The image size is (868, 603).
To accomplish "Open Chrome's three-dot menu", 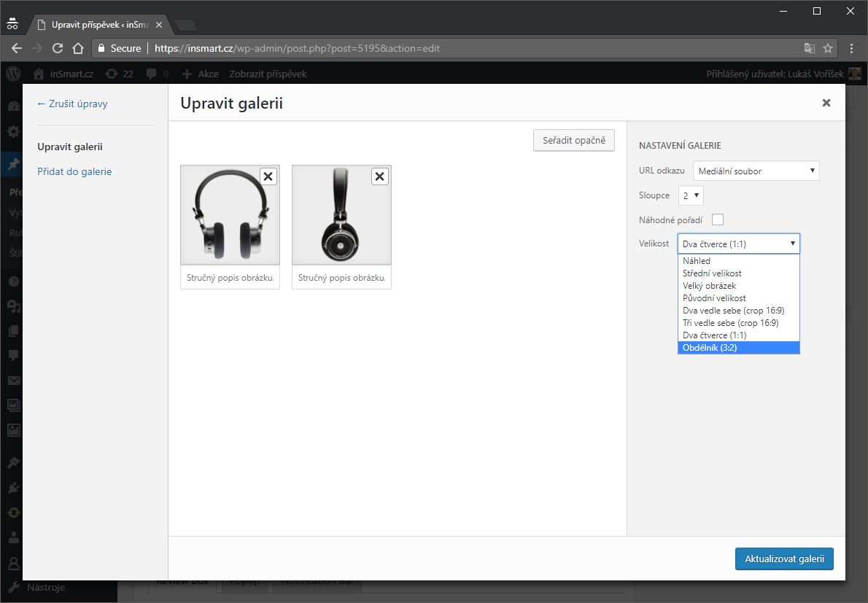I will point(851,49).
